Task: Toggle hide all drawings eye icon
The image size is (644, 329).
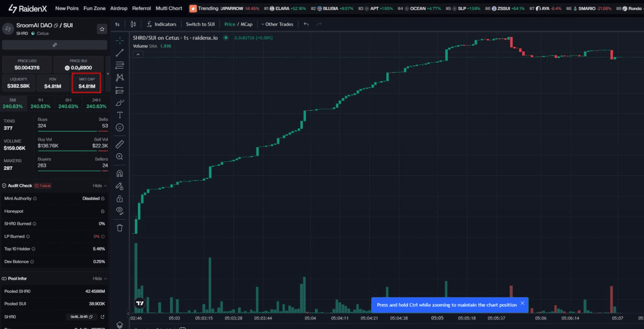Action: [120, 211]
